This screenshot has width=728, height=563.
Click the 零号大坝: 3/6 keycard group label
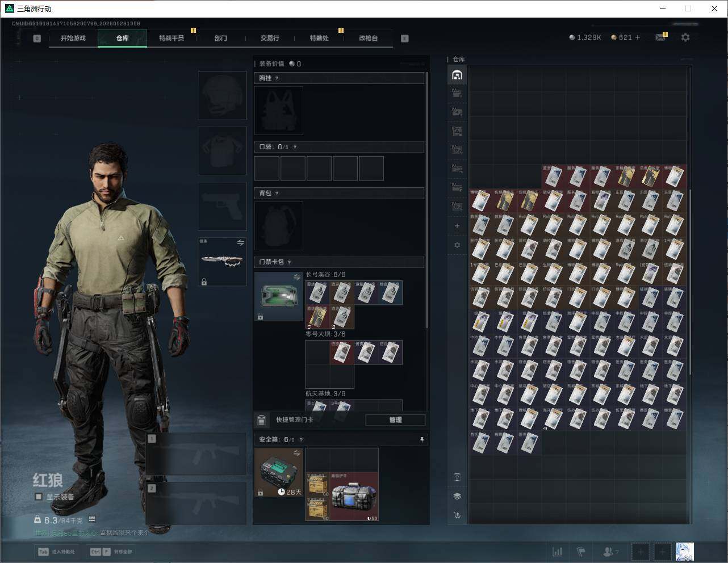(325, 334)
